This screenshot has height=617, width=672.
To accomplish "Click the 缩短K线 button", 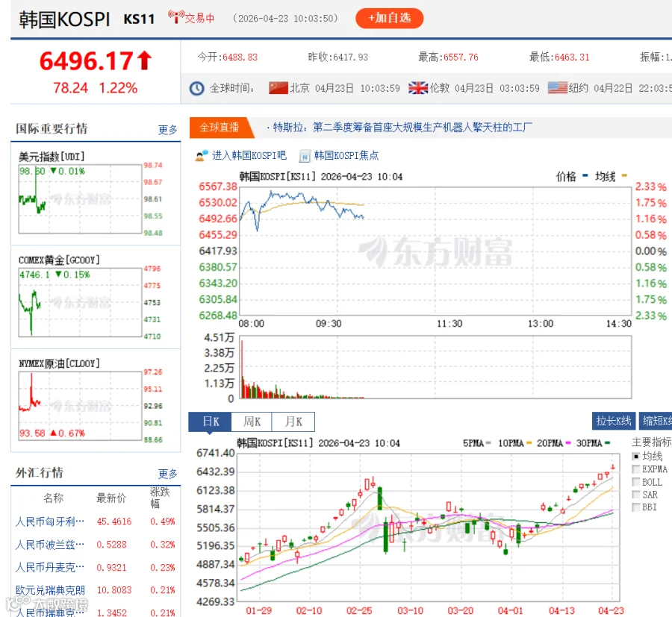I will pyautogui.click(x=656, y=422).
